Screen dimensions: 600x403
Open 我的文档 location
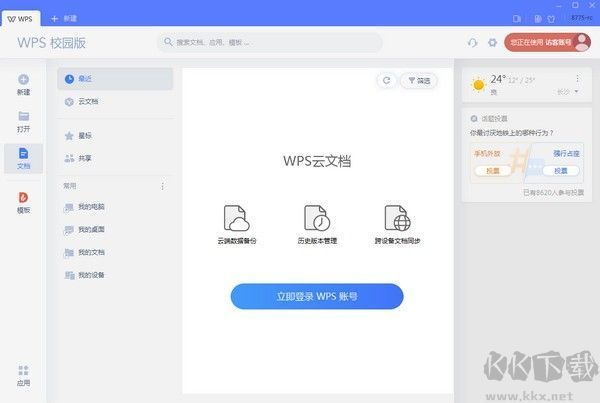[x=115, y=253]
